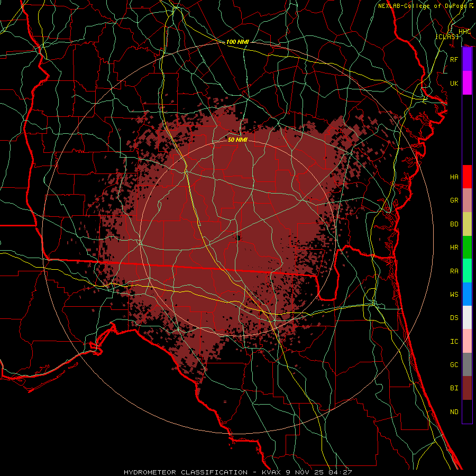This screenshot has height=476, width=476.
Task: Click the GR pink-brown legend swatch
Action: point(467,200)
